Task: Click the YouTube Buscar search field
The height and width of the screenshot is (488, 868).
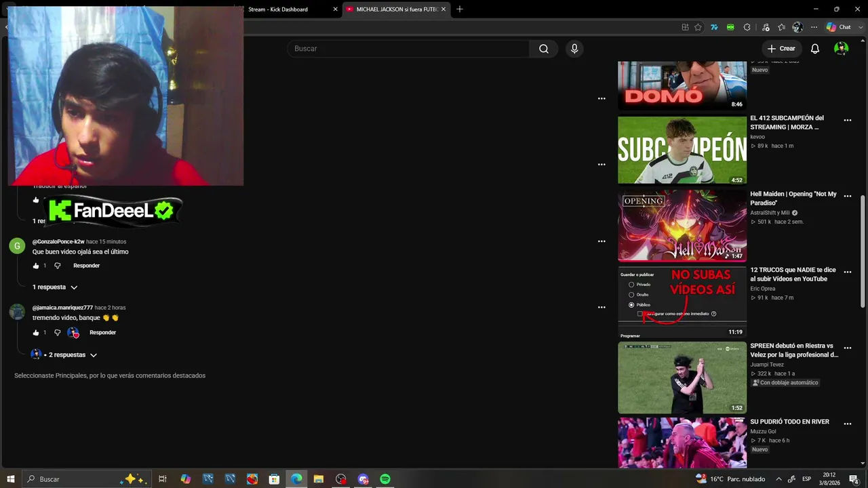Action: point(408,49)
